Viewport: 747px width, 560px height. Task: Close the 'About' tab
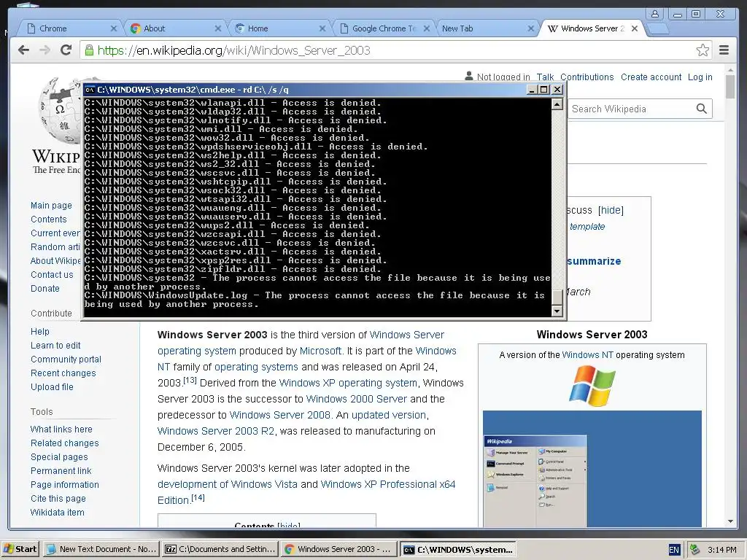pos(217,28)
